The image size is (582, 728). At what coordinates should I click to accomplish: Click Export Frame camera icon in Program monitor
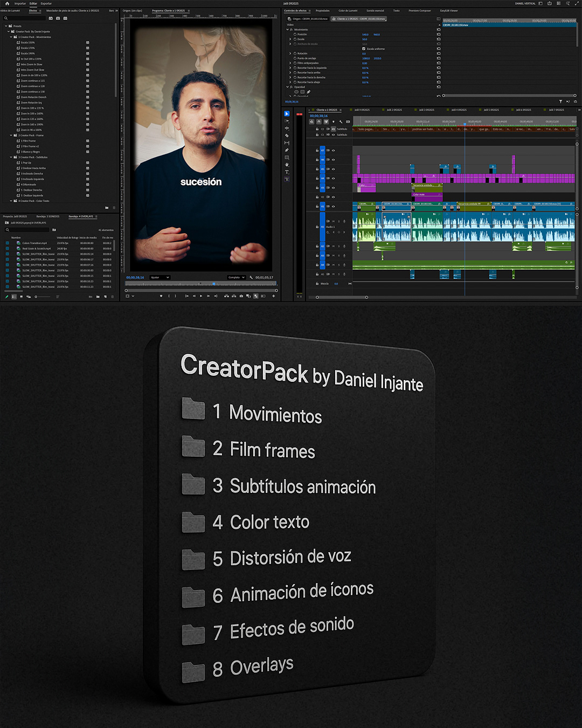241,296
